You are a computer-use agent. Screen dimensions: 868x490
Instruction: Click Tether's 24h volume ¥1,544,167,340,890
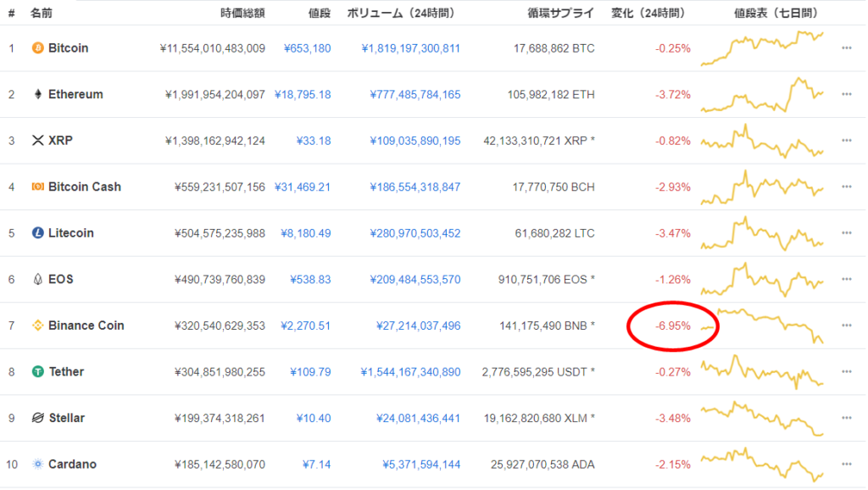pyautogui.click(x=411, y=372)
